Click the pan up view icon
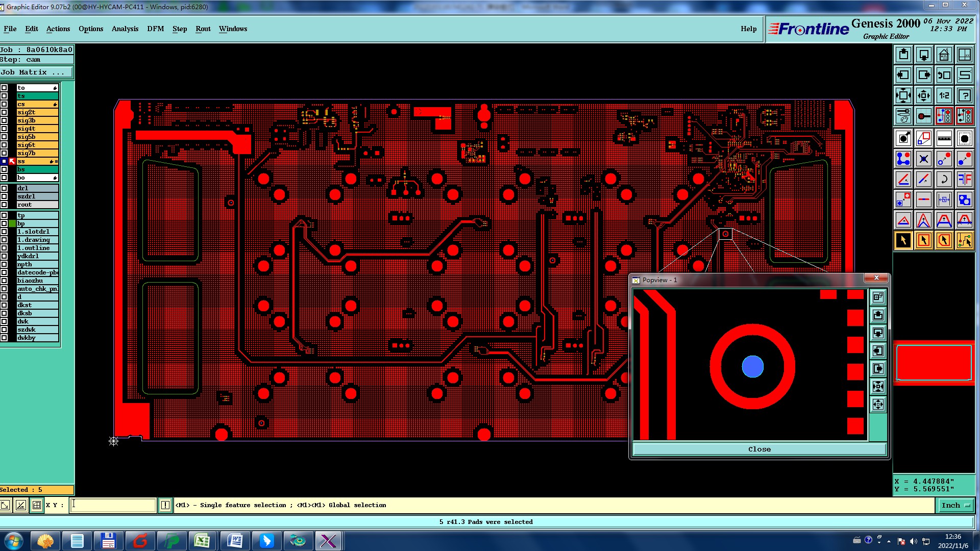The height and width of the screenshot is (551, 980). [x=903, y=55]
